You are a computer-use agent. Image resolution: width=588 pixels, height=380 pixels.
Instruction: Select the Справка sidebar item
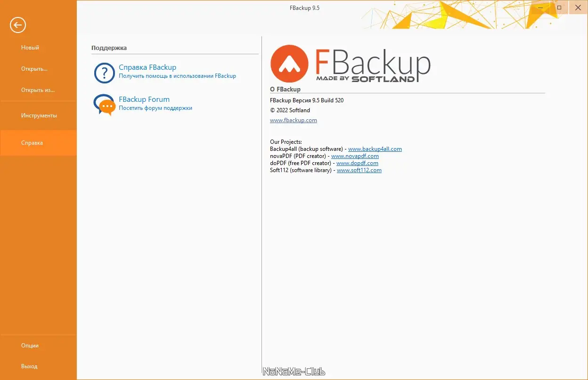click(x=38, y=143)
